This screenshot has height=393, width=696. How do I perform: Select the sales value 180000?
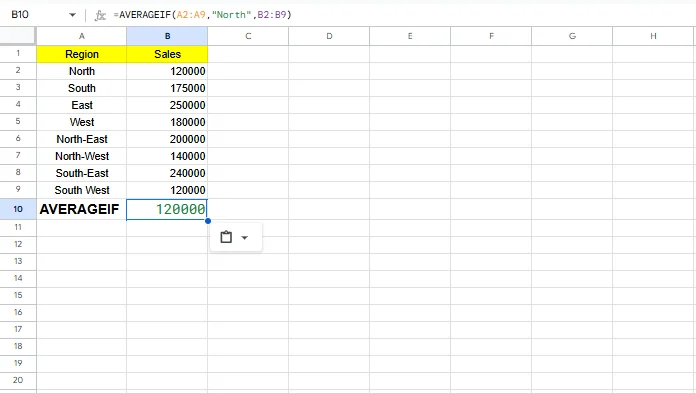point(167,122)
